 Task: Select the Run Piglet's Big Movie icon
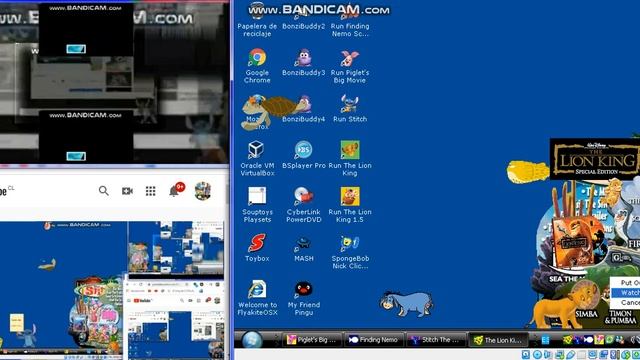350,66
